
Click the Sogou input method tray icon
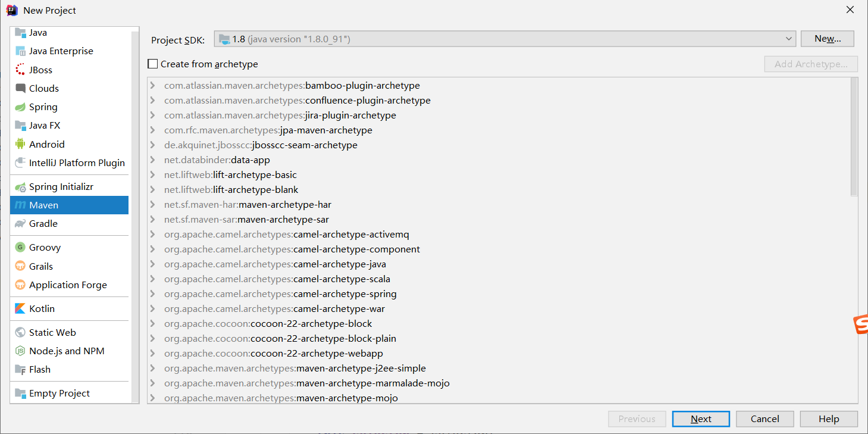pos(861,324)
